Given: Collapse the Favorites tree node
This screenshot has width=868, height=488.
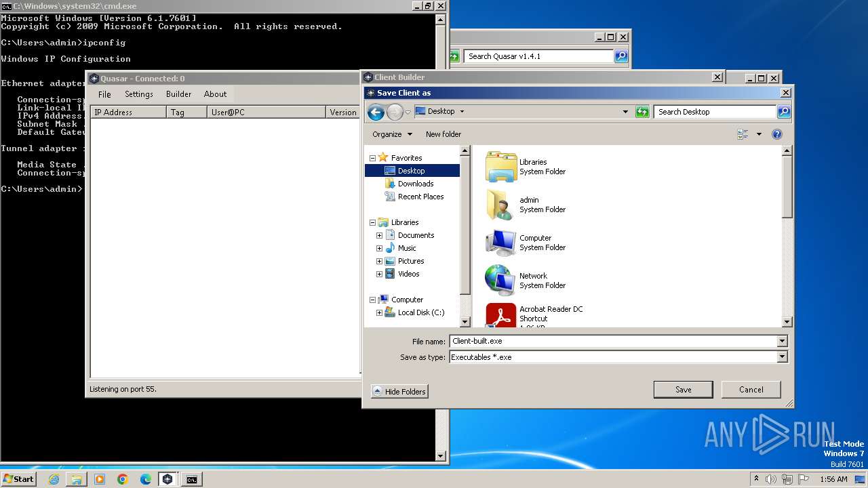Looking at the screenshot, I should tap(372, 158).
